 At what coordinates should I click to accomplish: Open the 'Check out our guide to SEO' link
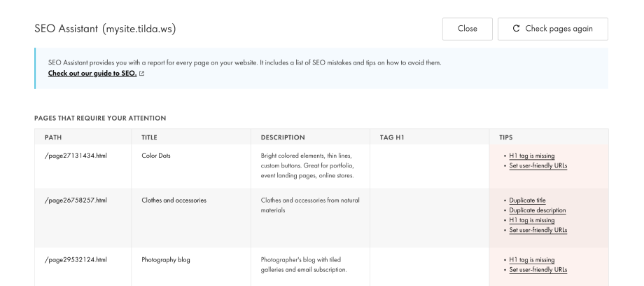[92, 73]
